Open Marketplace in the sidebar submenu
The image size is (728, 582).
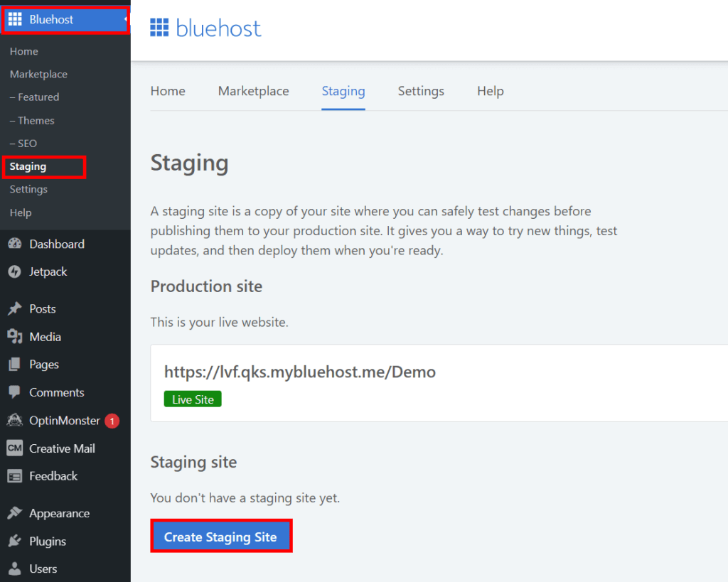tap(38, 74)
